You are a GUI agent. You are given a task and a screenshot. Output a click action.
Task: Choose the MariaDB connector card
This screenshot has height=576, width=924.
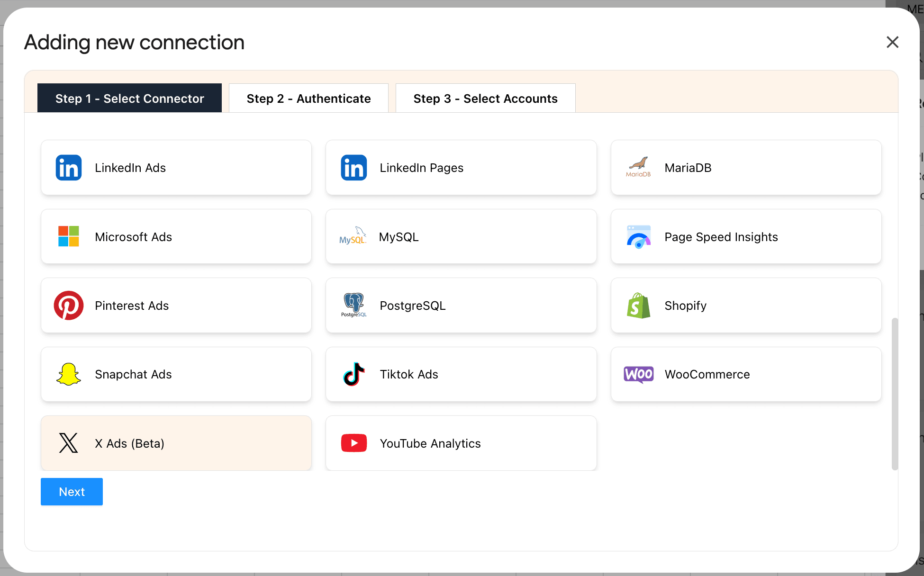point(746,168)
